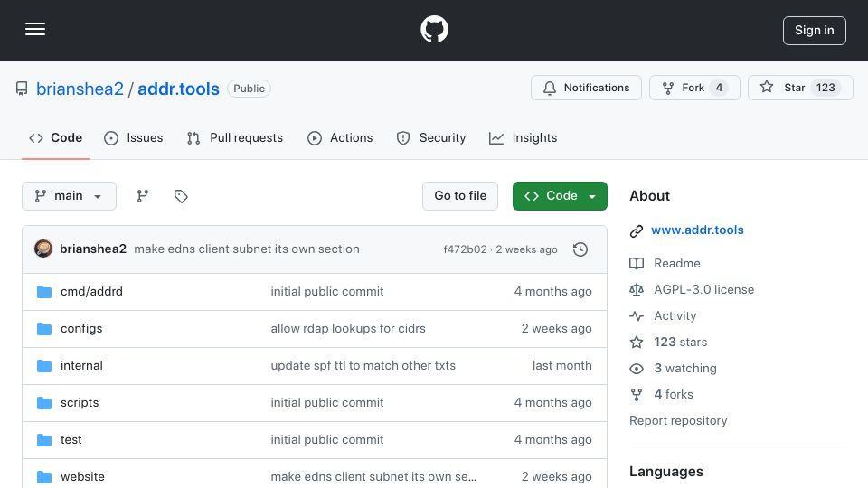
Task: Visit www.addr.tools website link
Action: pyautogui.click(x=697, y=230)
